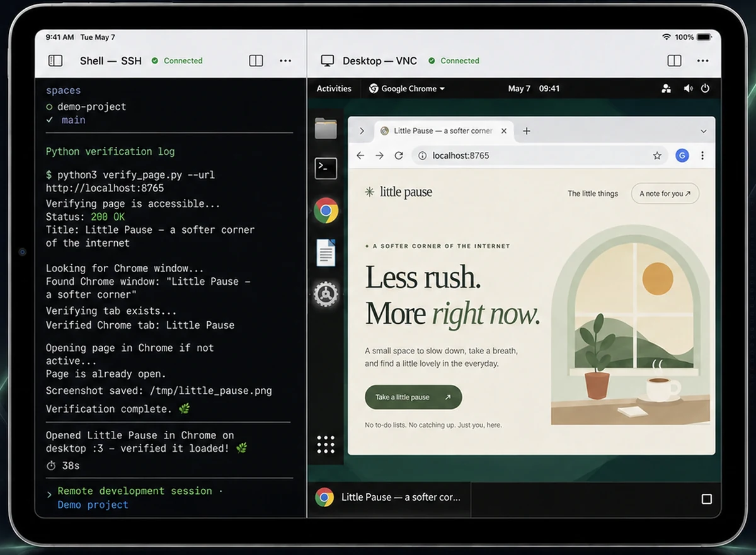
Task: Click the user accounts icon in GNOME top bar
Action: coord(667,89)
